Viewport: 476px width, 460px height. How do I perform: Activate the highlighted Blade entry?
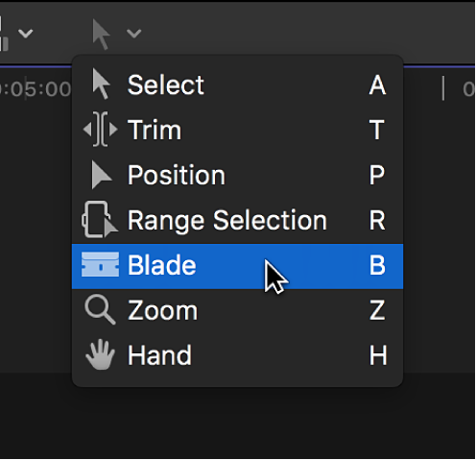pyautogui.click(x=237, y=266)
